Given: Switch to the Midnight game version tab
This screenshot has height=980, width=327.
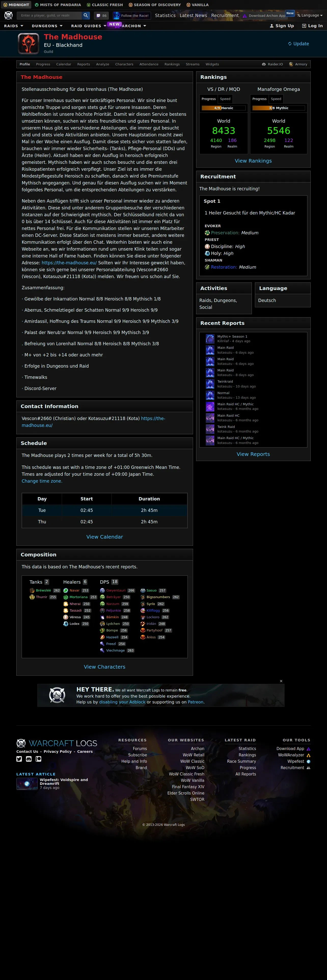Looking at the screenshot, I should point(16,5).
